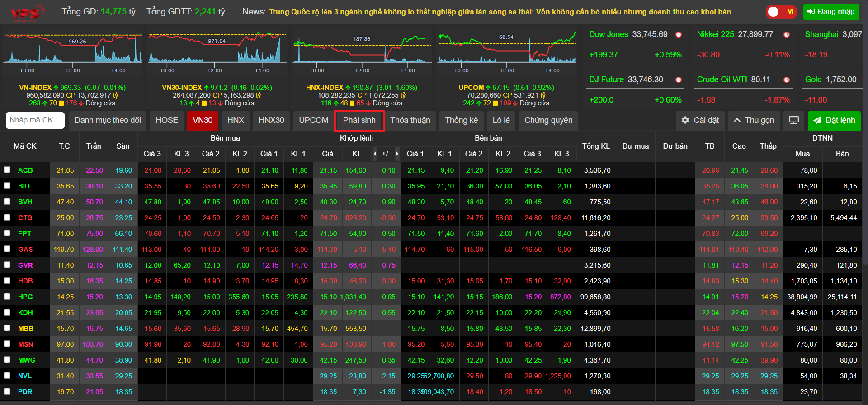Check the HDB row checkbox

[7, 281]
